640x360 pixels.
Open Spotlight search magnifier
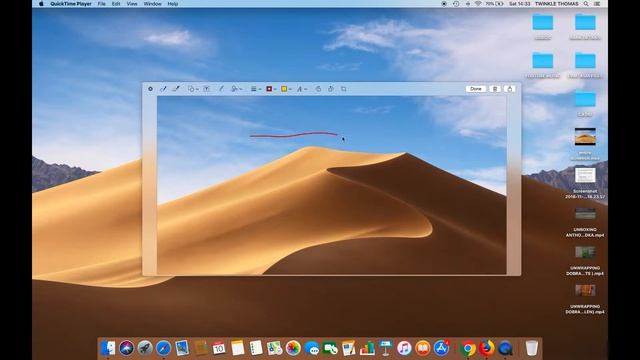[x=586, y=4]
